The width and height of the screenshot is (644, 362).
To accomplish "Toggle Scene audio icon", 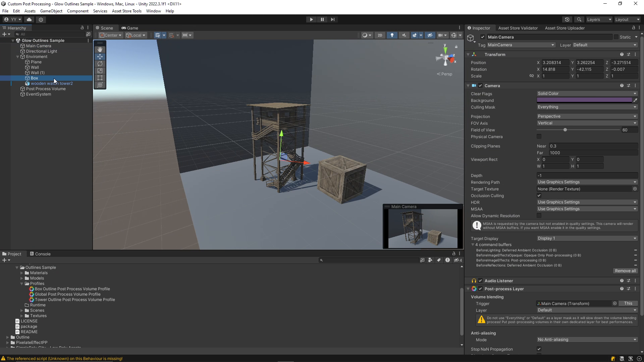I will pos(404,35).
